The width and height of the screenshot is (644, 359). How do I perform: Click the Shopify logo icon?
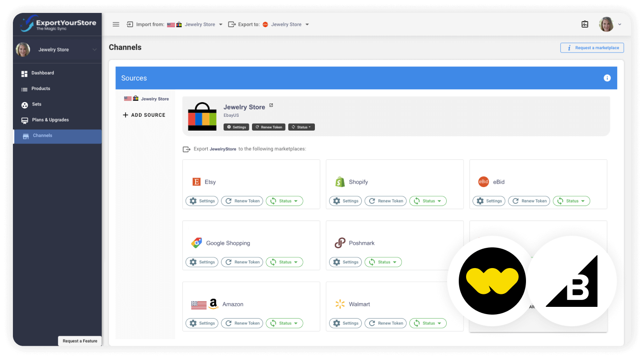pos(340,182)
